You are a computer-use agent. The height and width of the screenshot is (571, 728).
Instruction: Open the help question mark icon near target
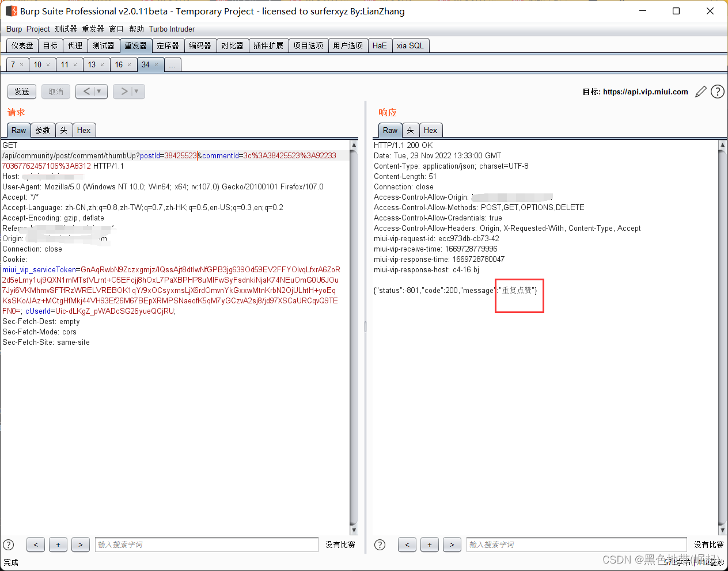click(x=718, y=92)
